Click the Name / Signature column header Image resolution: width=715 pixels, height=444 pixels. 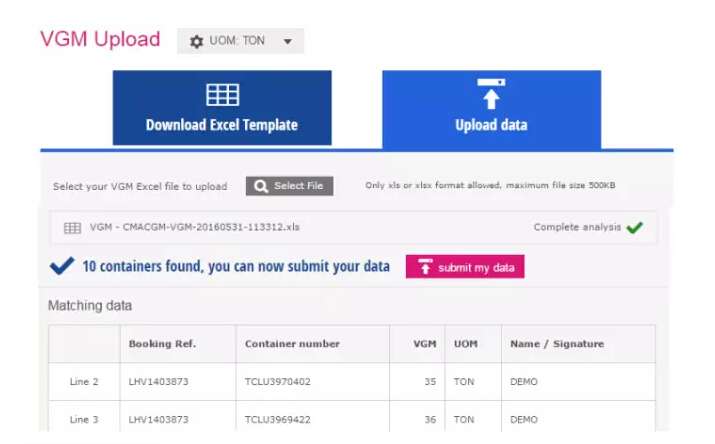[x=557, y=344]
